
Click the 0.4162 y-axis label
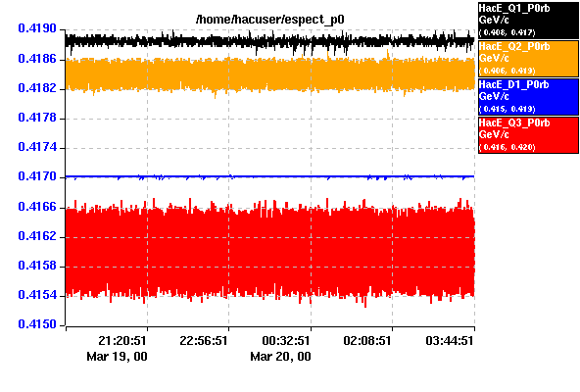coord(37,236)
